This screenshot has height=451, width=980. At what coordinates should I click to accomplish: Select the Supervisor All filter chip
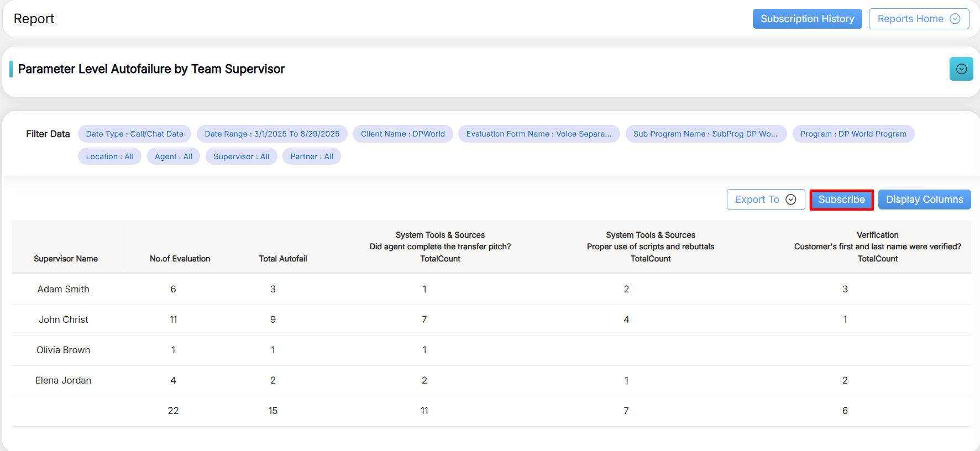(x=241, y=156)
